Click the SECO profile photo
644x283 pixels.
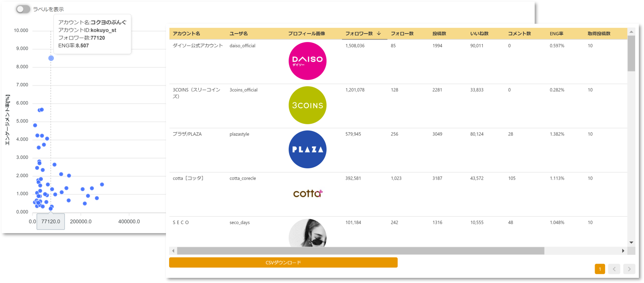point(307,234)
